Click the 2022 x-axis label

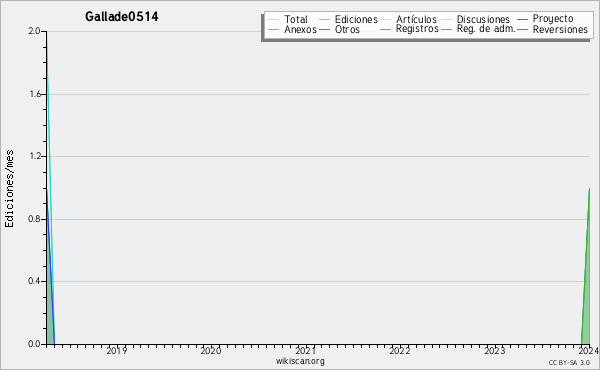pos(399,350)
